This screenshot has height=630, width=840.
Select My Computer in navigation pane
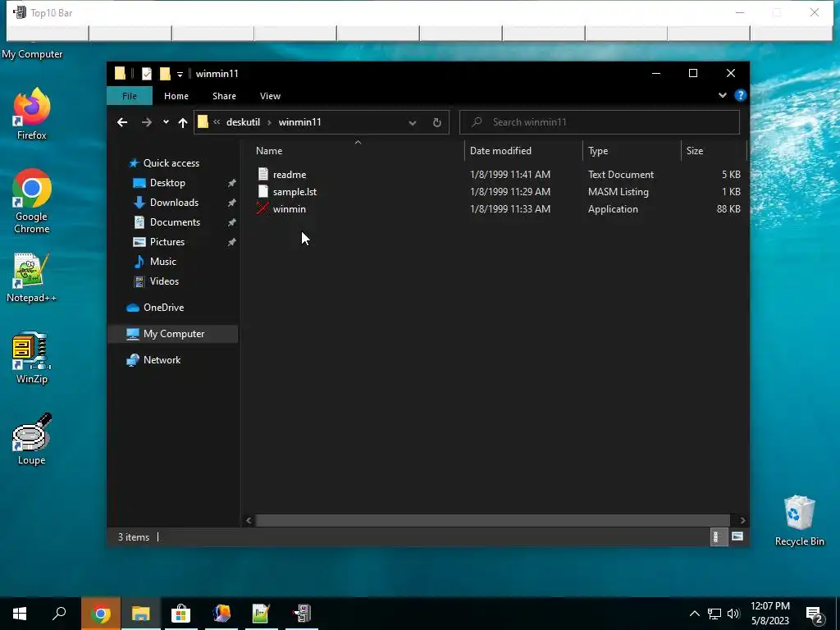173,334
